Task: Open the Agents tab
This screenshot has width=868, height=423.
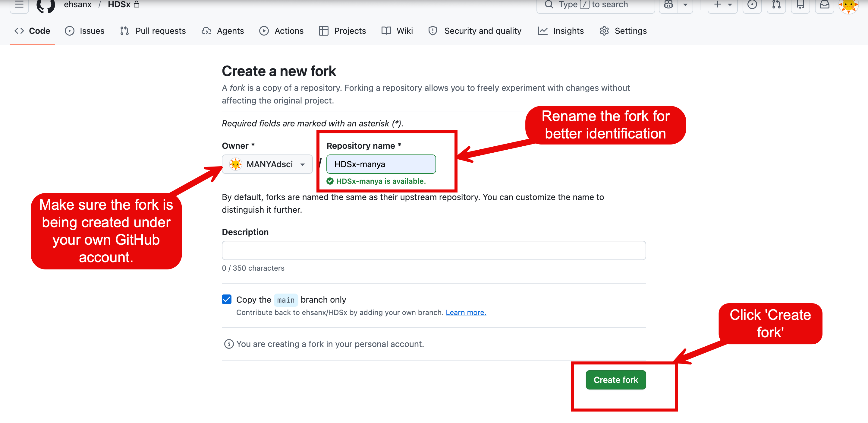Action: (x=223, y=31)
